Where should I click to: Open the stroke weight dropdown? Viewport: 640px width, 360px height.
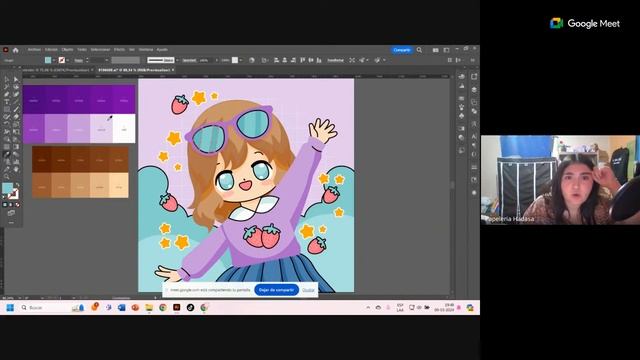[107, 60]
